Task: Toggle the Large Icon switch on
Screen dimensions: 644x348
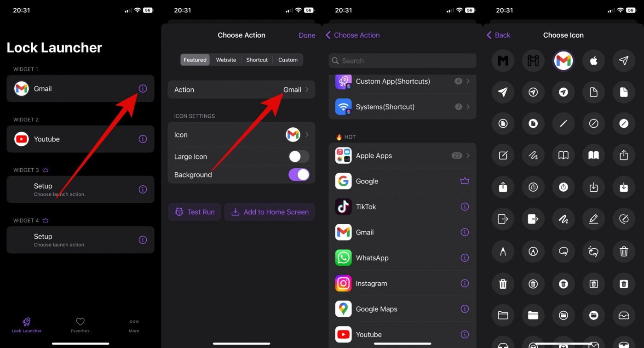Action: (x=299, y=156)
